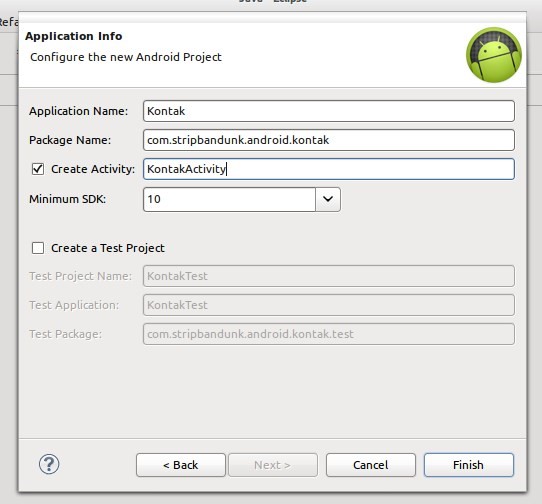Click the Test Project Name field
Screen dimensions: 542x504
click(329, 276)
